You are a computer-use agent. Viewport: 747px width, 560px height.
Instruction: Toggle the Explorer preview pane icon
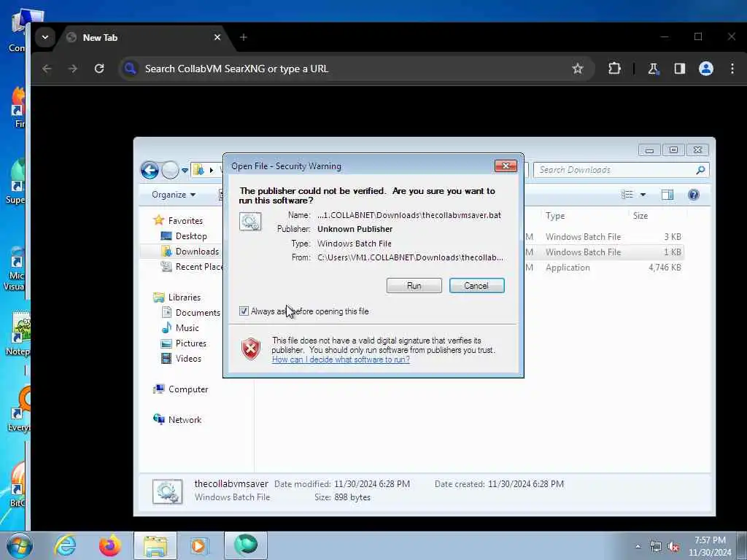[x=667, y=194]
